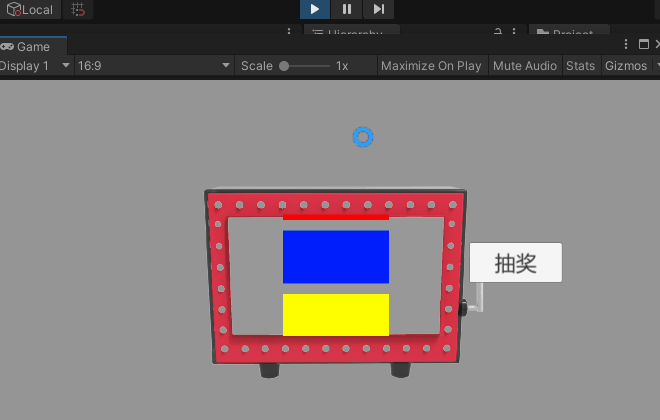Switch to the Project tab
The width and height of the screenshot is (660, 420).
click(x=569, y=31)
